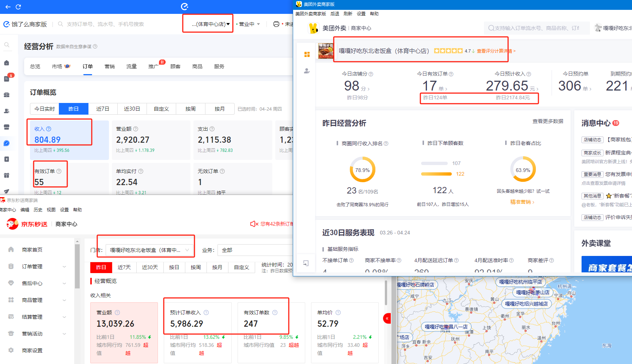Open Ele.me sidebar store icon

coord(7,127)
